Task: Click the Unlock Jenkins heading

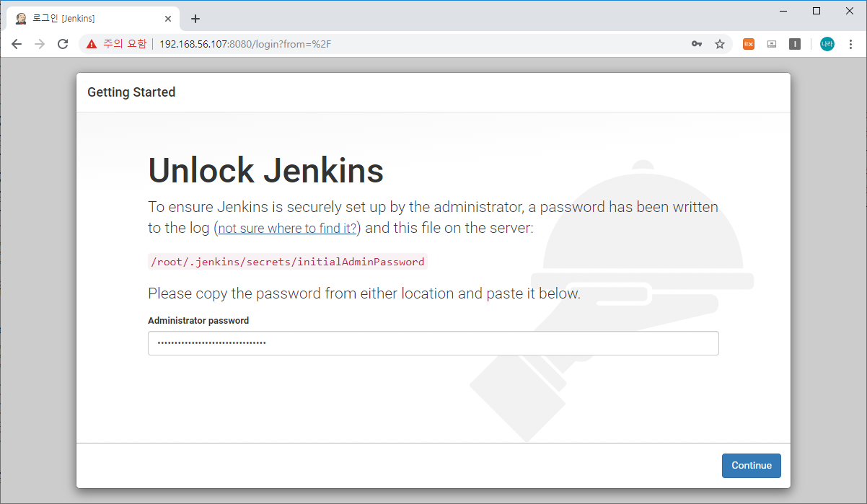Action: point(265,170)
